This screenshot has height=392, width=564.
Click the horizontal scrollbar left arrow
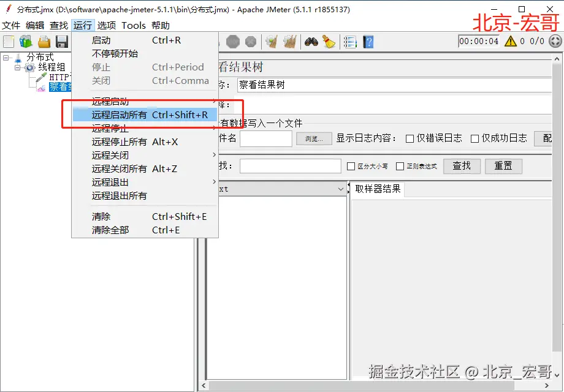pos(204,386)
